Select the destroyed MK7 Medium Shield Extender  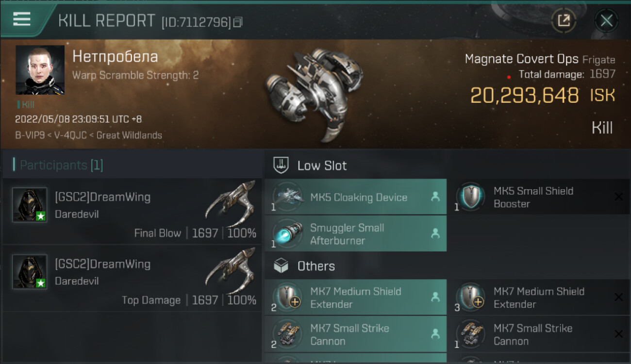click(539, 298)
